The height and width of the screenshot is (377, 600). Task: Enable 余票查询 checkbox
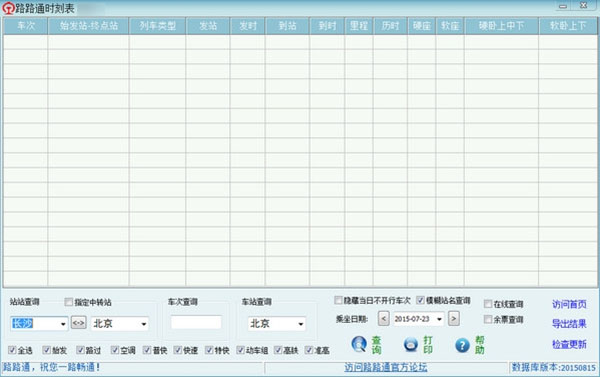[x=488, y=319]
